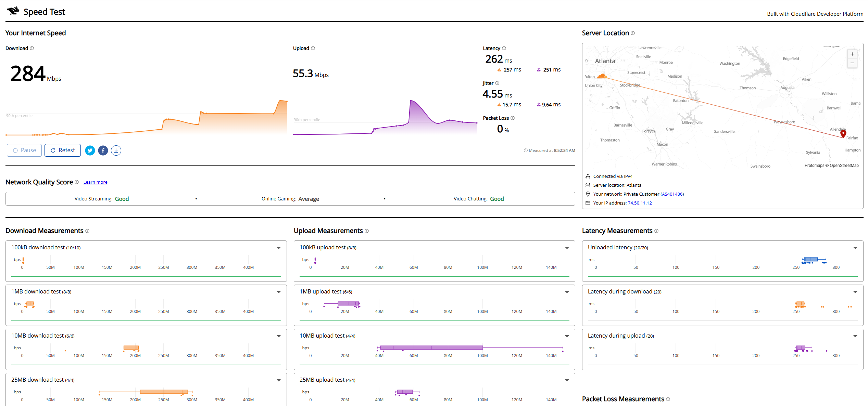
Task: Click the 0% packet loss value
Action: click(503, 129)
